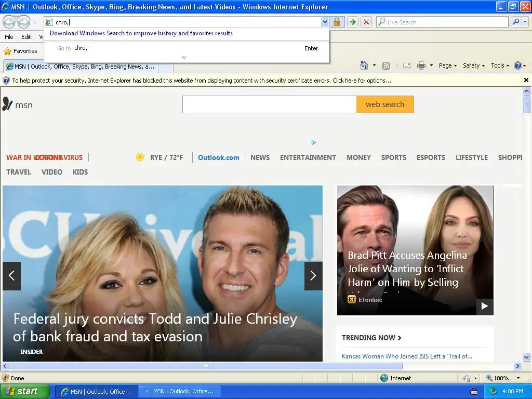Screen dimensions: 532x399
Task: Expand the Home button dropdown arrow
Action: tap(374, 65)
